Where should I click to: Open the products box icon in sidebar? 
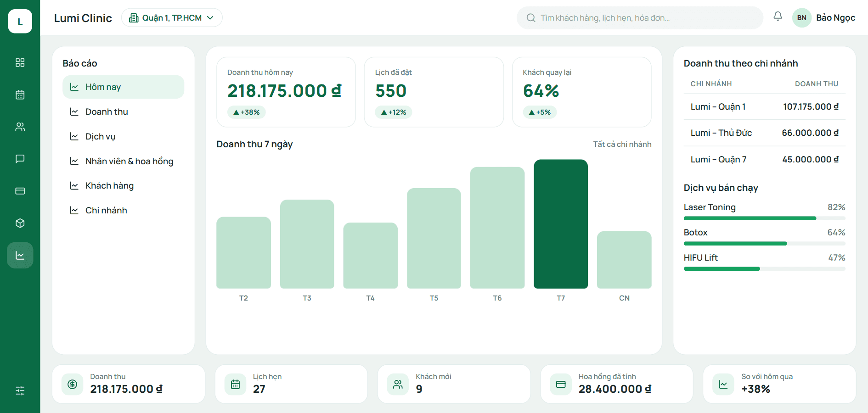click(20, 223)
